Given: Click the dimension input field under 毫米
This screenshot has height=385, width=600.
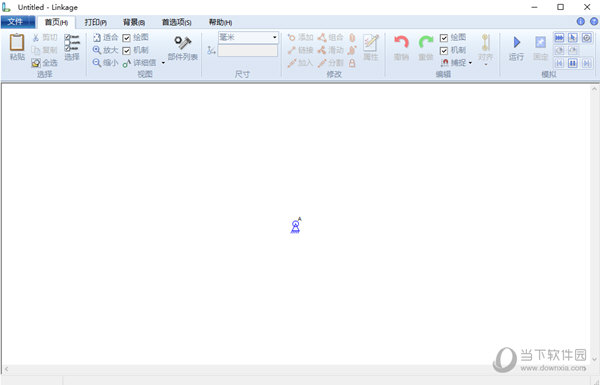Looking at the screenshot, I should (248, 51).
